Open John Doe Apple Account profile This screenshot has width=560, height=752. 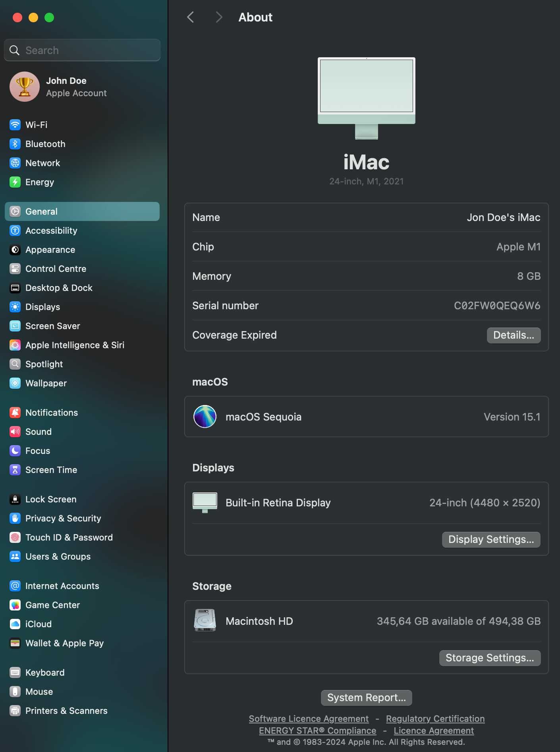tap(58, 87)
